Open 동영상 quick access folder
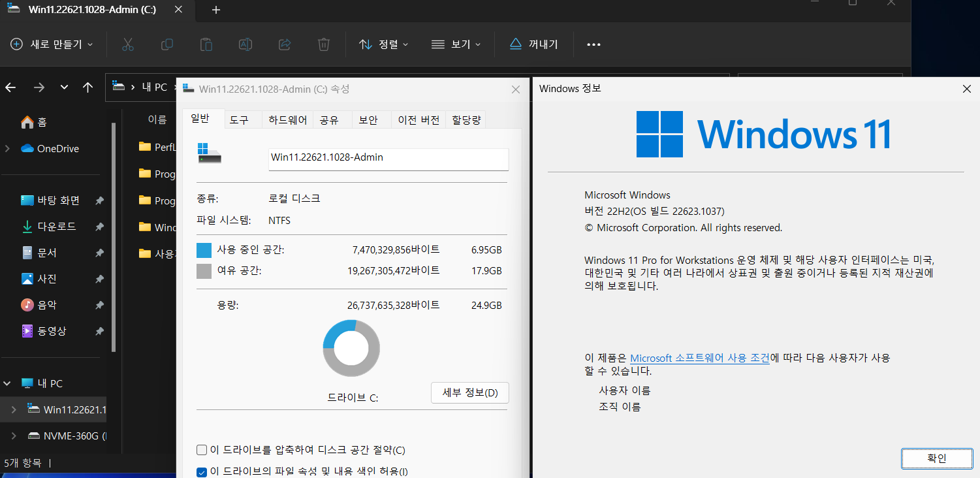The width and height of the screenshot is (980, 478). (x=44, y=331)
